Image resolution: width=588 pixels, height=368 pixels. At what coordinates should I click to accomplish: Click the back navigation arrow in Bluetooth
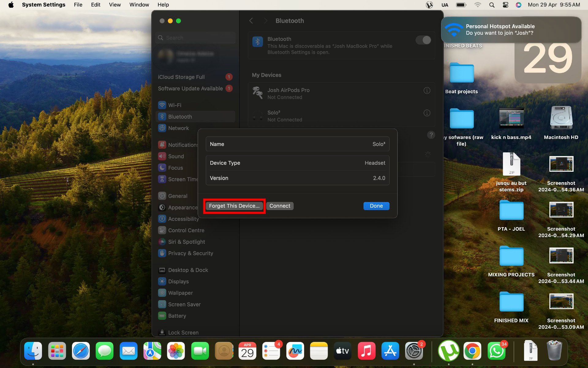[x=251, y=20]
